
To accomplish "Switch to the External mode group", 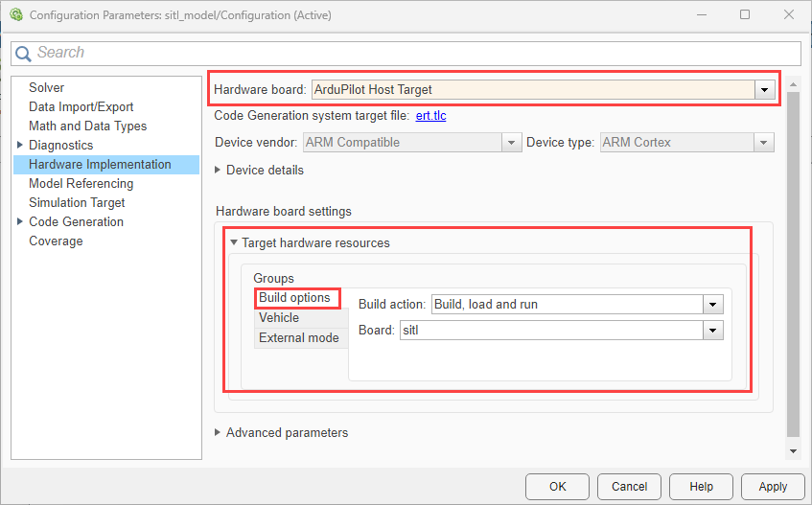I will (301, 338).
